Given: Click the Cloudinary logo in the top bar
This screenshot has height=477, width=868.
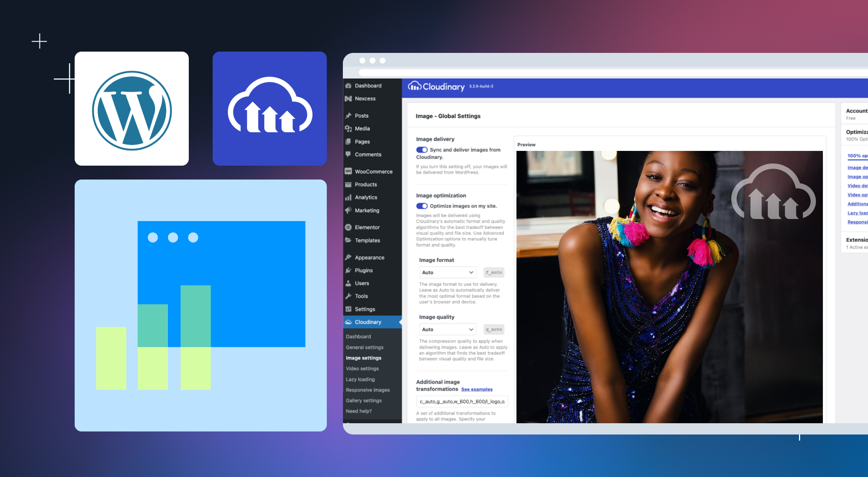Looking at the screenshot, I should 436,86.
